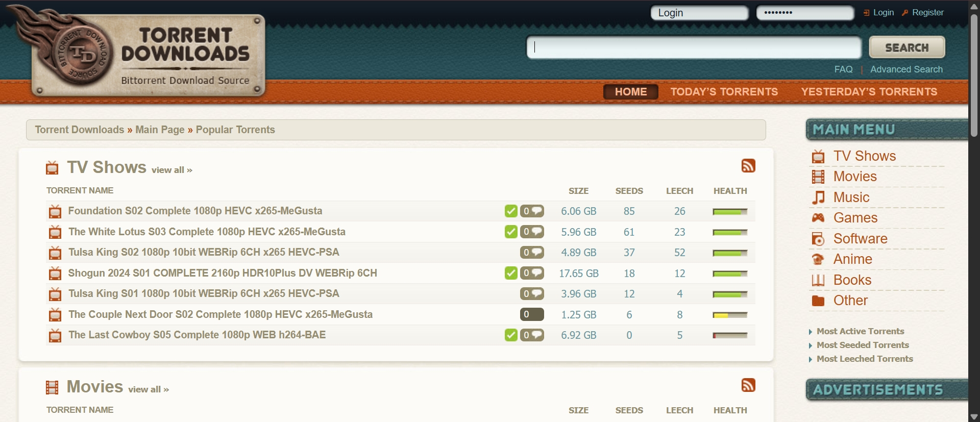Click verified checkmark on The Last Cowboy row
Viewport: 980px width, 422px height.
click(x=511, y=335)
